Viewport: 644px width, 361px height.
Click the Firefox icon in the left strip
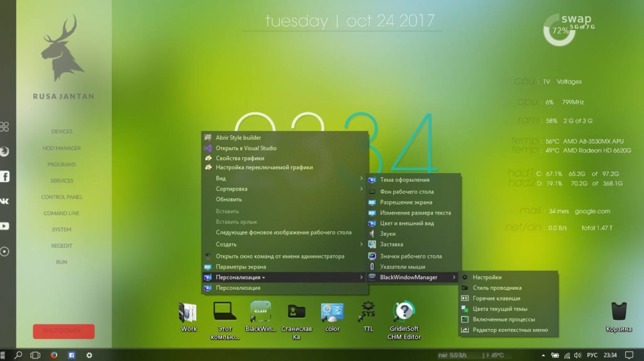coord(4,151)
